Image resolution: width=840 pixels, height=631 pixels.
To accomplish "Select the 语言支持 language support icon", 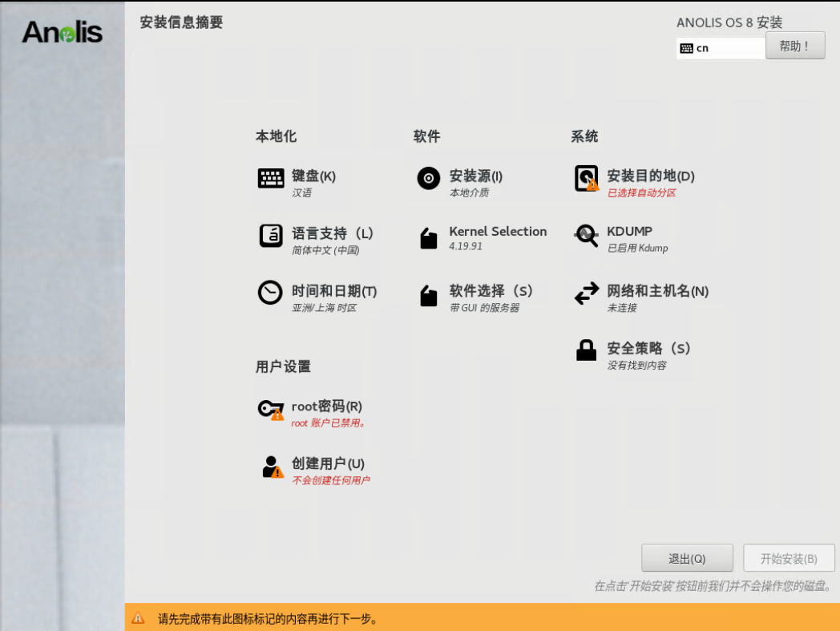I will pos(269,237).
